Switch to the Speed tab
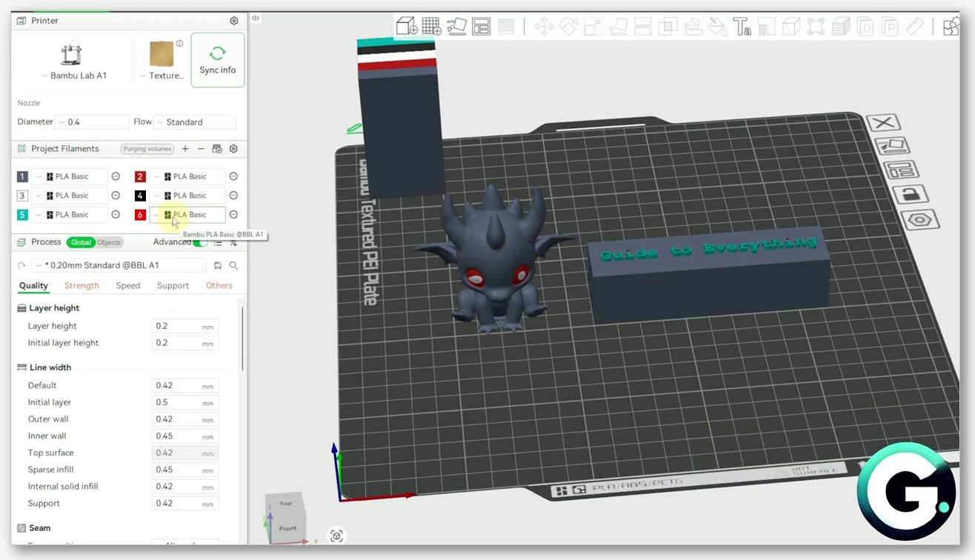Viewport: 975px width, 560px height. tap(128, 286)
